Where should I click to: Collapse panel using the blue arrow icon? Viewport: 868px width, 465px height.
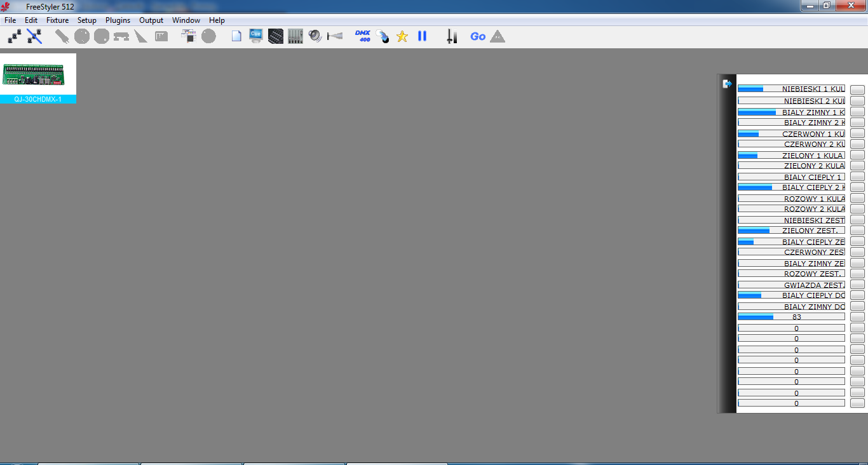pos(728,84)
